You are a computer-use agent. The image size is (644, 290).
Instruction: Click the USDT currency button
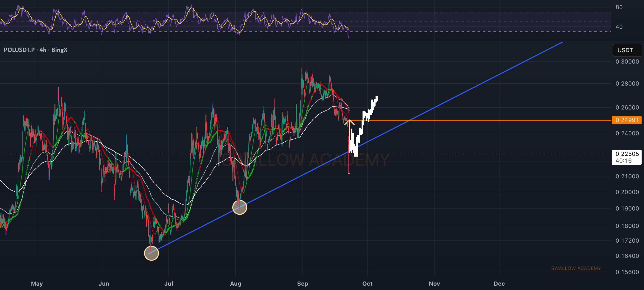click(x=627, y=50)
